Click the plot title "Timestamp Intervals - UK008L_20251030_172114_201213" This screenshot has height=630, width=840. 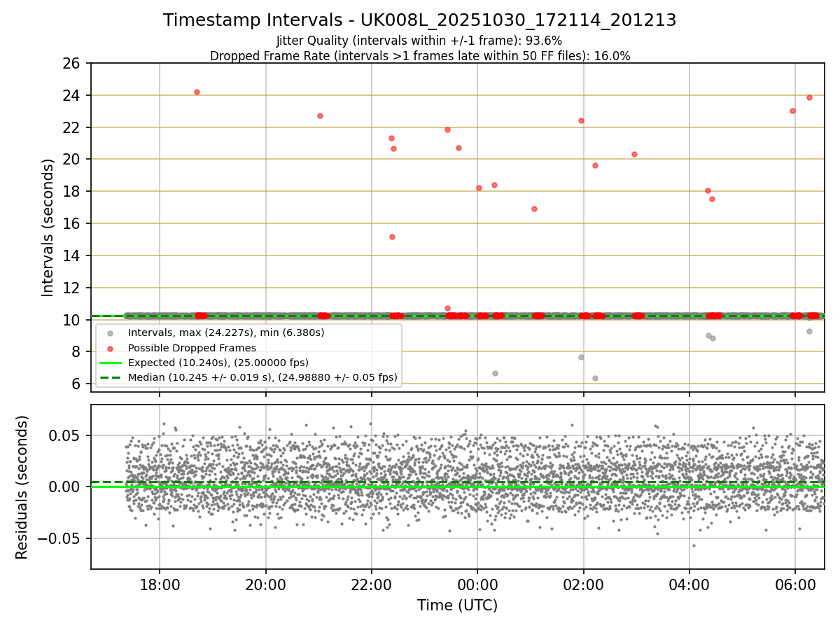[419, 20]
